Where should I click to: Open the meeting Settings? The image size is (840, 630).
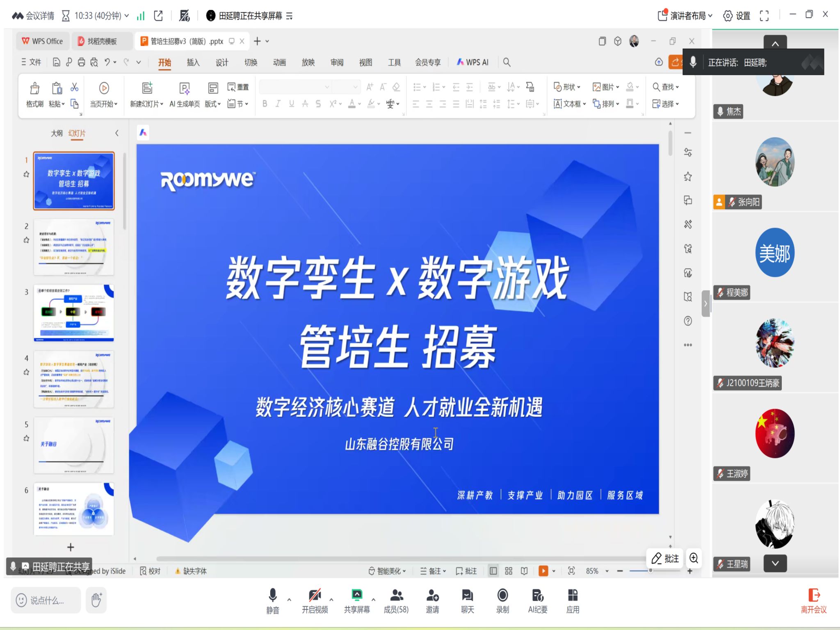click(737, 16)
